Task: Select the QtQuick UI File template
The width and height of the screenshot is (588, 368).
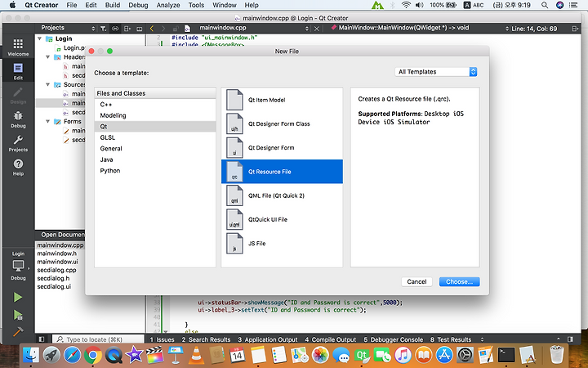Action: (282, 220)
